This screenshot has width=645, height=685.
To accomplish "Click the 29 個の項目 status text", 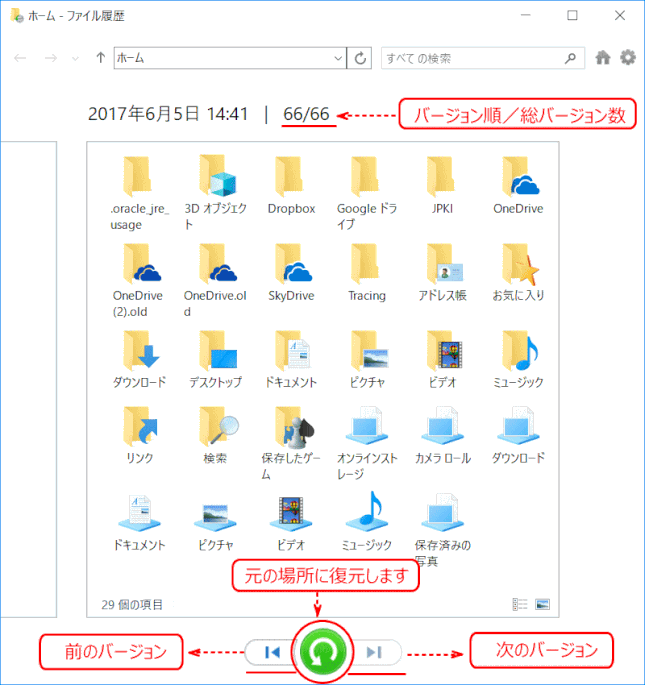I will 132,605.
